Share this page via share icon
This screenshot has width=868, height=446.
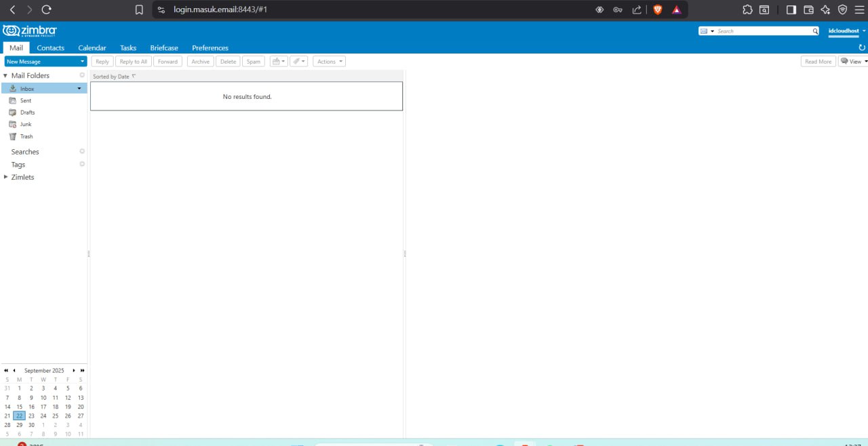pos(637,9)
